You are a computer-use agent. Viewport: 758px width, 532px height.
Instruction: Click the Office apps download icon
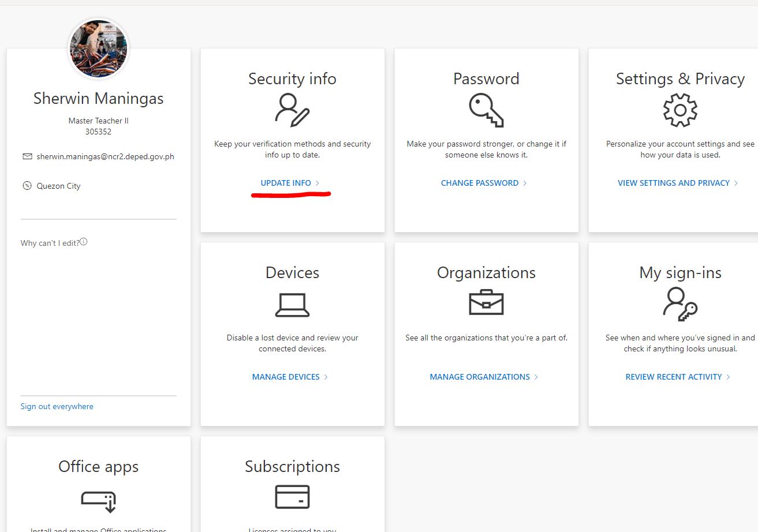(98, 499)
